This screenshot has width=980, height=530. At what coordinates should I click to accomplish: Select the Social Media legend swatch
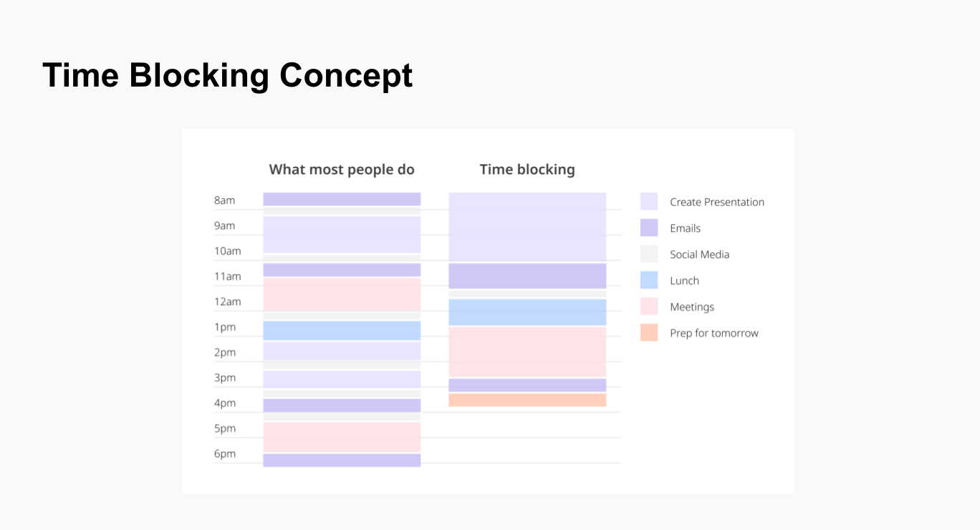click(649, 254)
